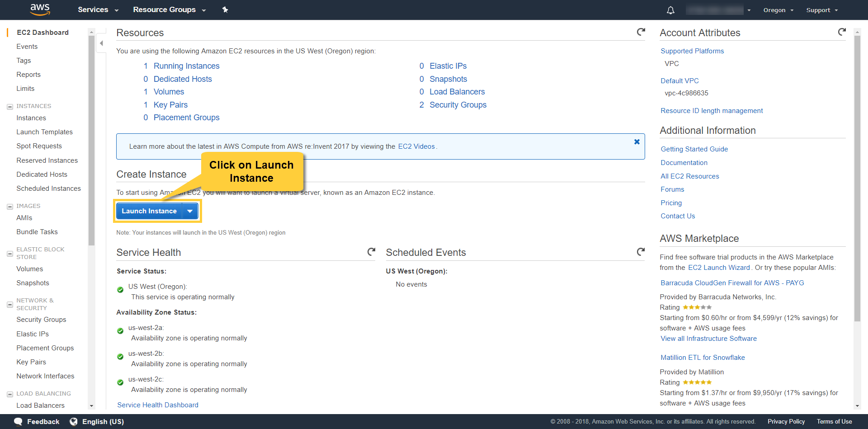Click the Feedback speech bubble icon

18,421
